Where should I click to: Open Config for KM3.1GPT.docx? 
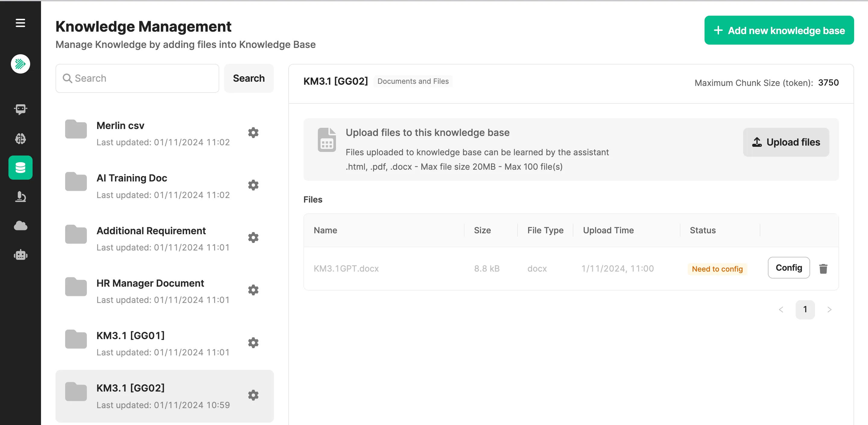[x=788, y=268]
